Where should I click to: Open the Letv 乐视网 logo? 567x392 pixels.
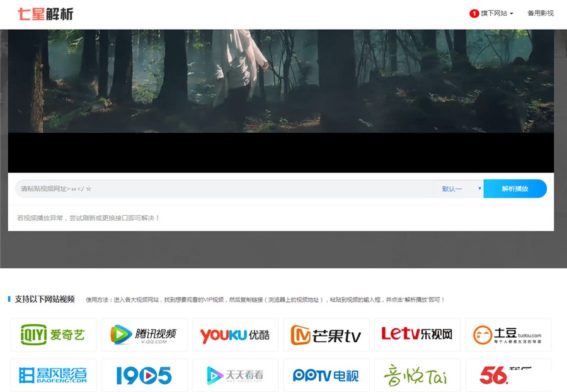417,335
